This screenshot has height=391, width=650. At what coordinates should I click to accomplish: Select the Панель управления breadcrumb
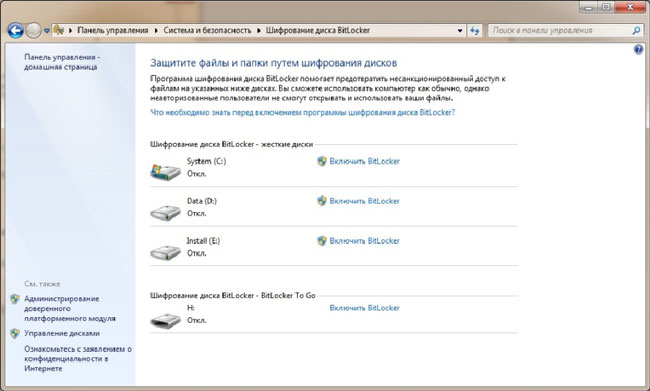(x=113, y=30)
